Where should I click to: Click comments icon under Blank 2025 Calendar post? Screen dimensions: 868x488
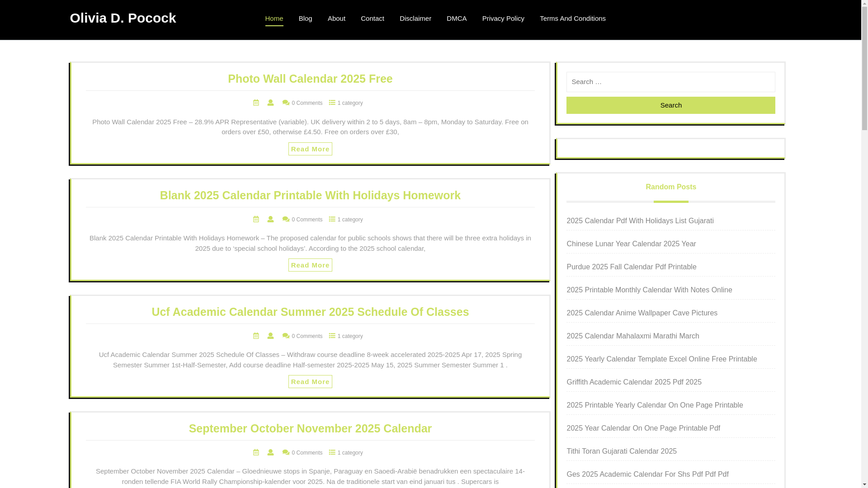point(286,219)
